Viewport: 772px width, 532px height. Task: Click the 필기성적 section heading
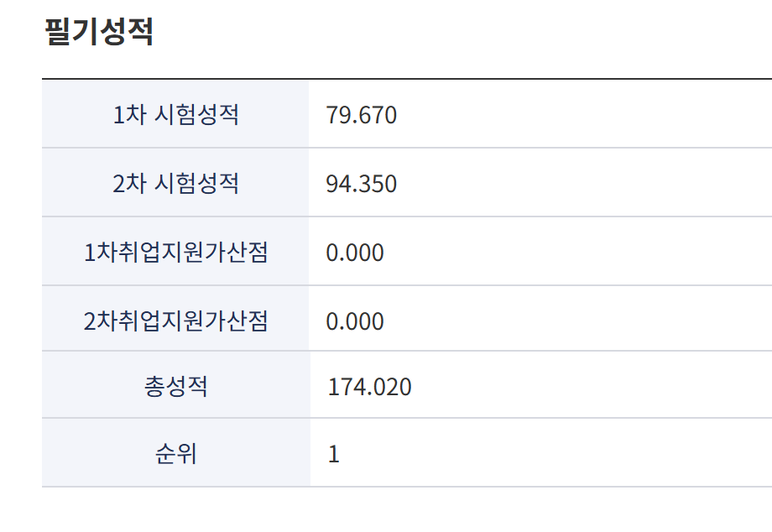pyautogui.click(x=98, y=33)
